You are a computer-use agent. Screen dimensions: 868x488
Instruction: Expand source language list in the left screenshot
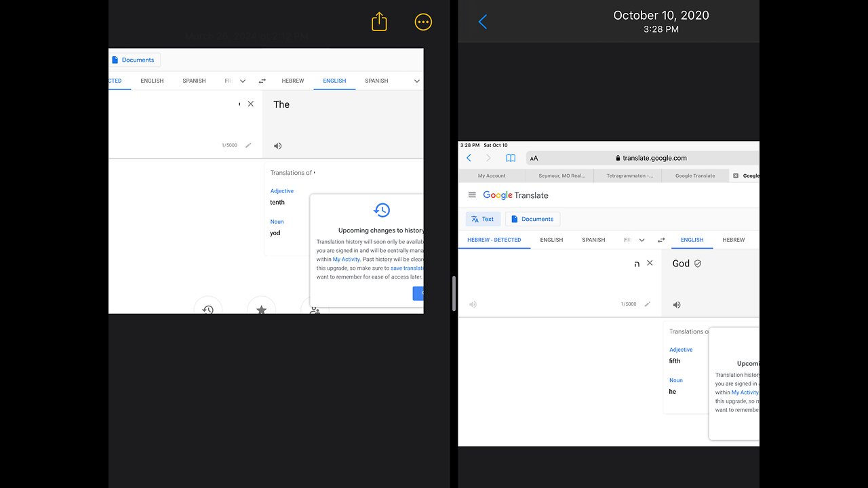[243, 81]
